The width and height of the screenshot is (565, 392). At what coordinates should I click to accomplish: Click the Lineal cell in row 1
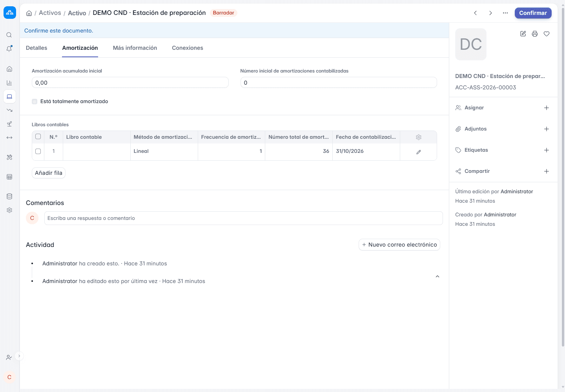coord(164,151)
